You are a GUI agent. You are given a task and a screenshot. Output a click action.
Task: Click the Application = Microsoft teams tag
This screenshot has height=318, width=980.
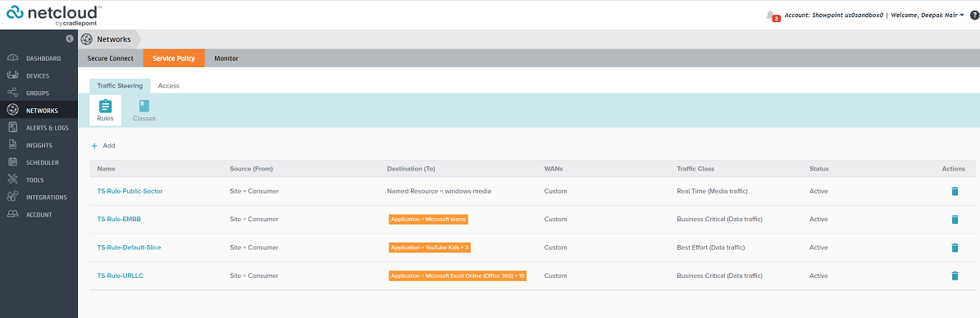pos(428,220)
